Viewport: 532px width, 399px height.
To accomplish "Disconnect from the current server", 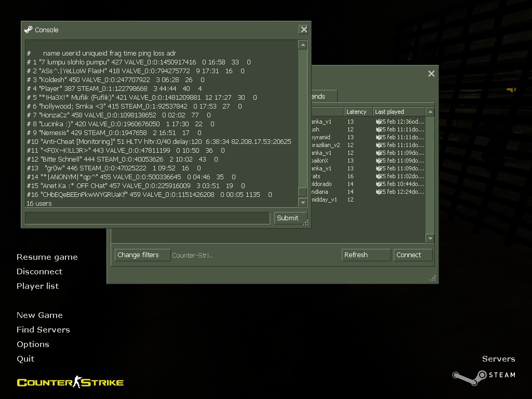I will click(x=39, y=271).
